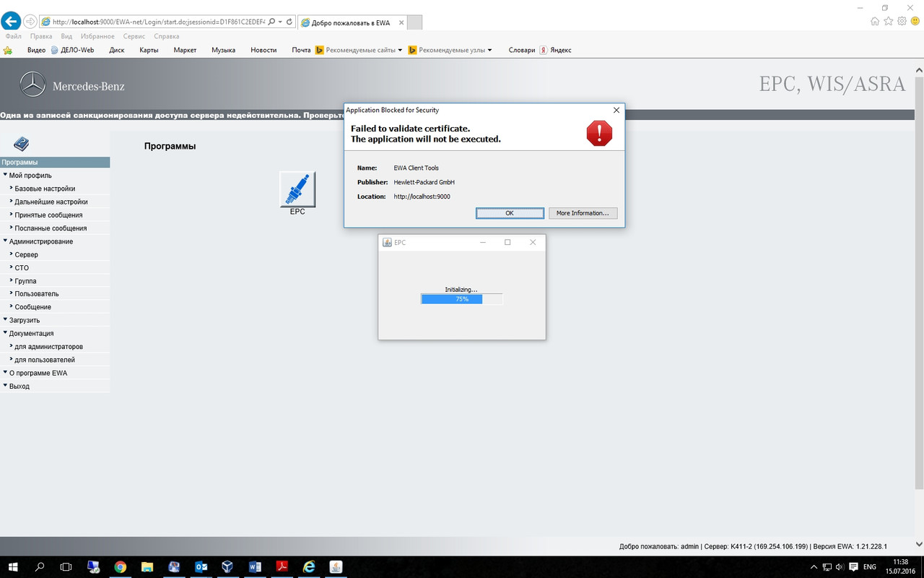Go back with the browser back arrow
Image resolution: width=924 pixels, height=578 pixels.
11,22
